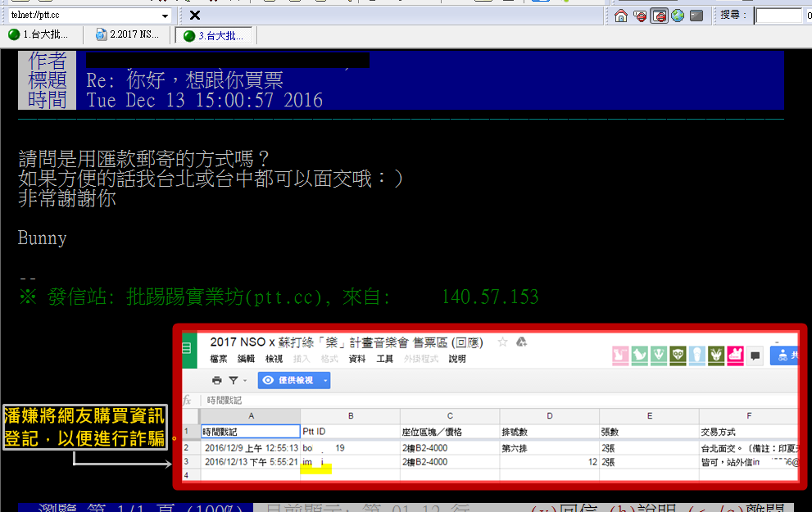Click cell A1 時間戳記
Image resolution: width=812 pixels, height=512 pixels.
[251, 432]
